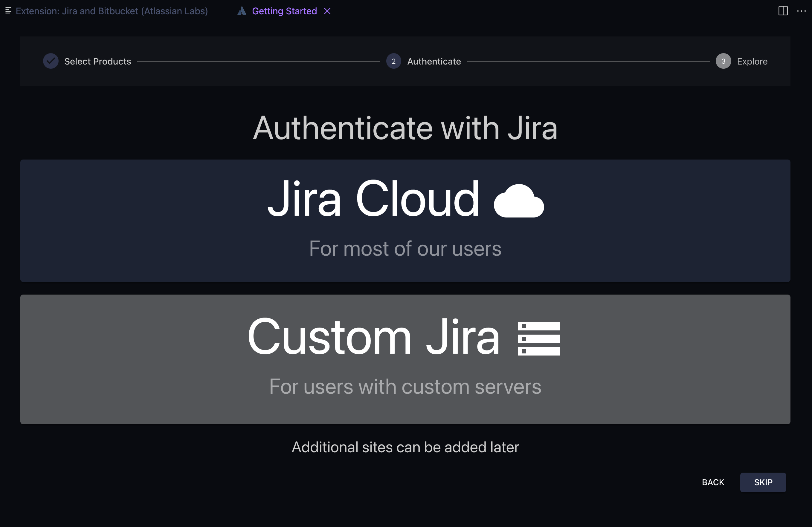
Task: Split the editor with the layout icon
Action: tap(783, 11)
